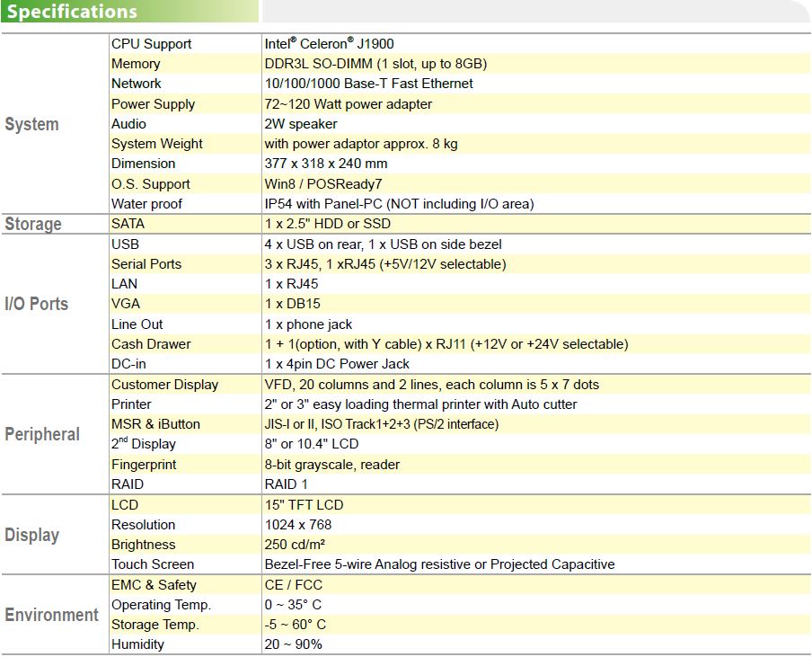This screenshot has height=657, width=812.
Task: Select CE / FCC value
Action: [x=294, y=585]
